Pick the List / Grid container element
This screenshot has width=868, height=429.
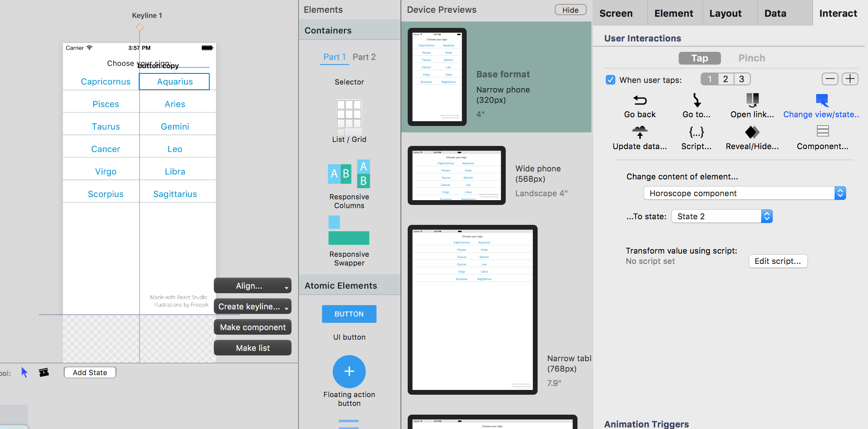coord(349,121)
